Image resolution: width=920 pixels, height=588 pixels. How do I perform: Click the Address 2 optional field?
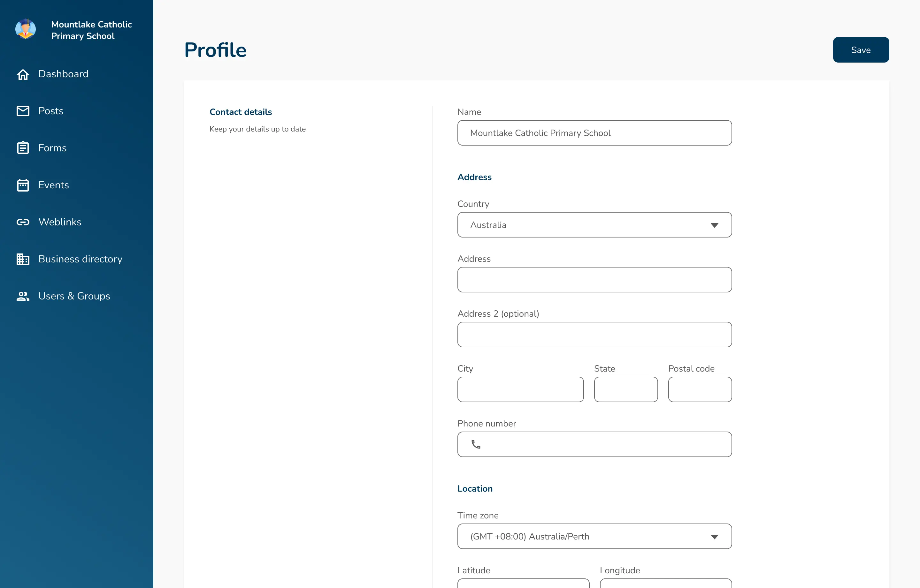pos(594,334)
